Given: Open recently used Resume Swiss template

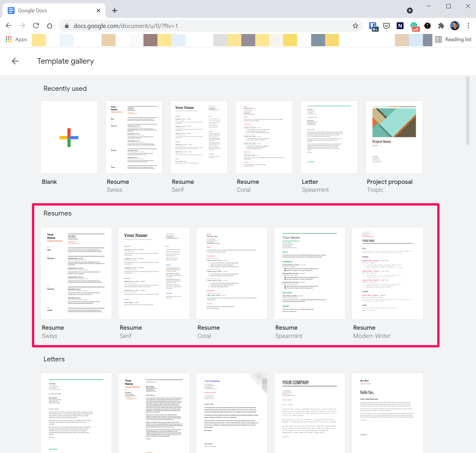Looking at the screenshot, I should coord(134,137).
